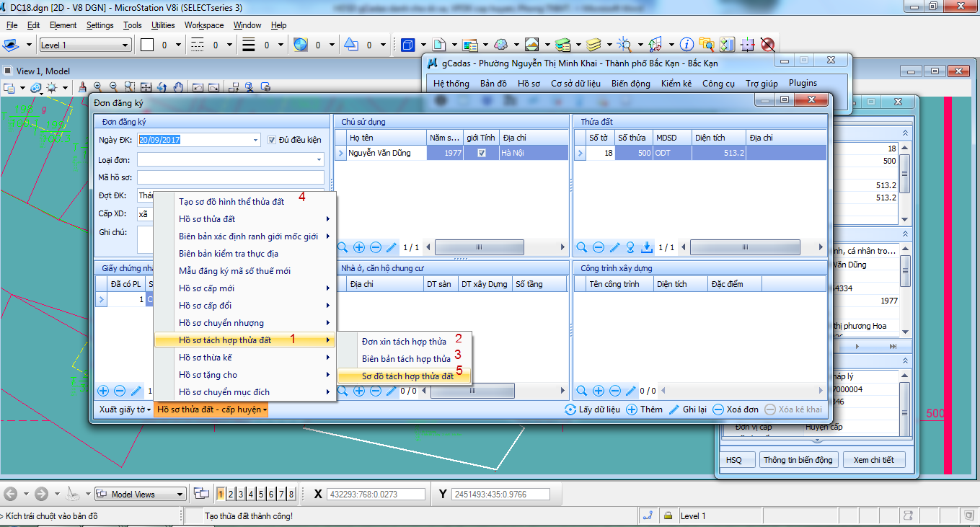
Task: Click the Element Information icon
Action: coord(687,45)
